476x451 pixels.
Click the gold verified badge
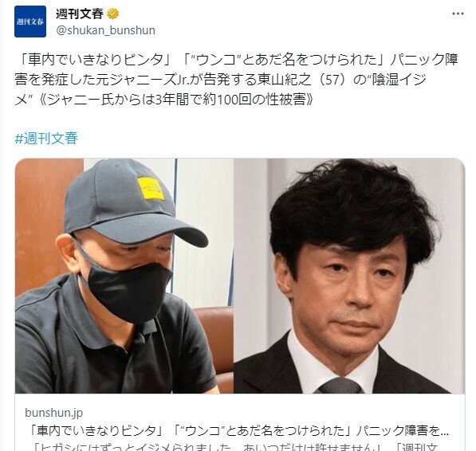113,14
